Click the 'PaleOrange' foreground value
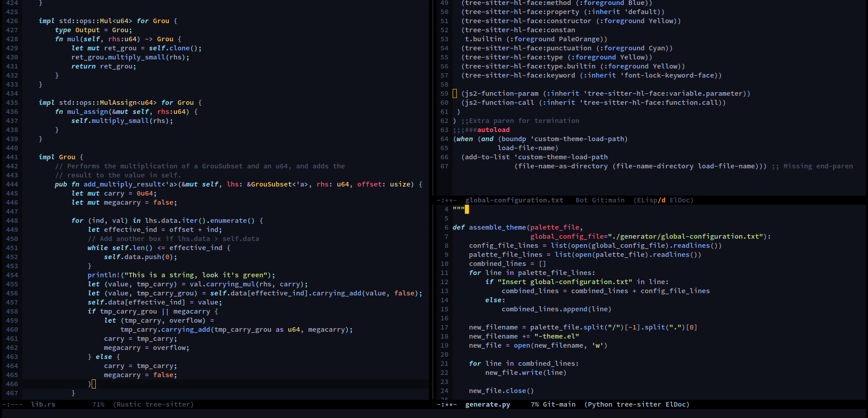The height and width of the screenshot is (418, 868). pyautogui.click(x=579, y=39)
